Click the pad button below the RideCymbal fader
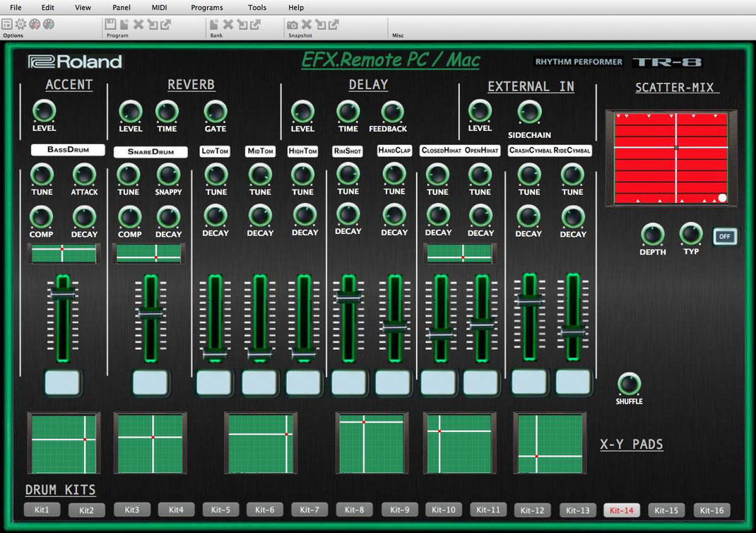Viewport: 756px width, 533px height. [573, 382]
